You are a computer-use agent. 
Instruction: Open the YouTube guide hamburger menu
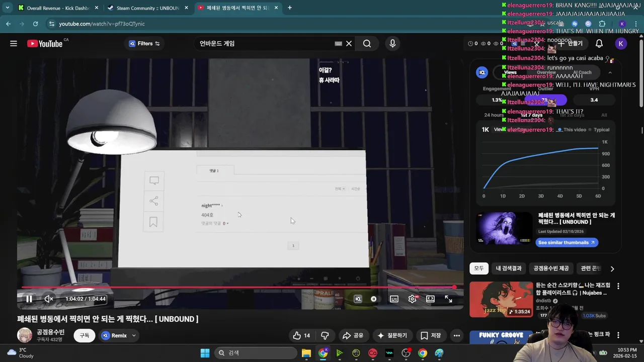[x=14, y=44]
